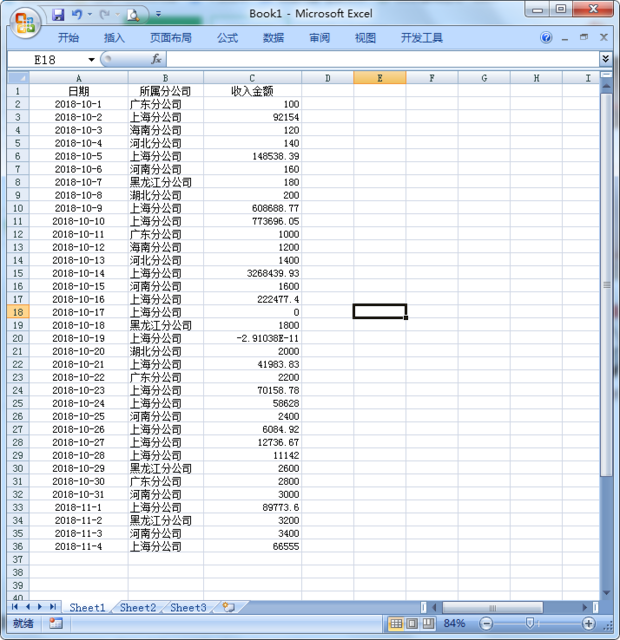This screenshot has width=620, height=640.
Task: Open the undo history dropdown arrow
Action: click(89, 15)
